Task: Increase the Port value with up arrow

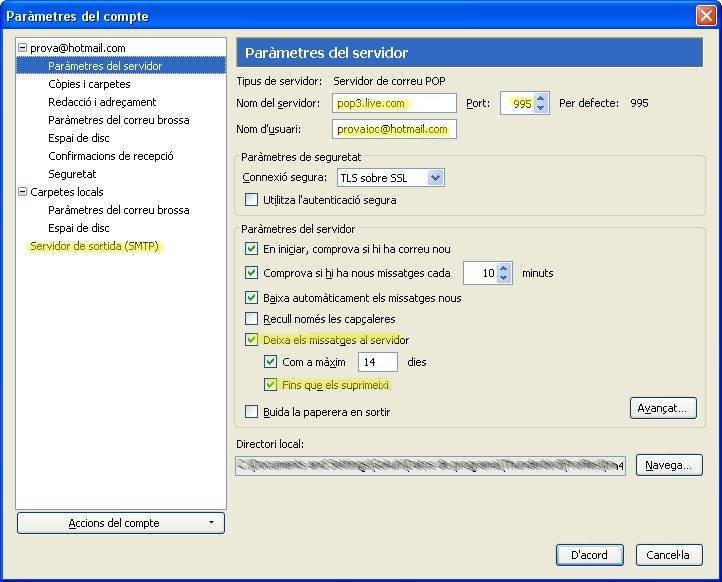Action: click(541, 98)
